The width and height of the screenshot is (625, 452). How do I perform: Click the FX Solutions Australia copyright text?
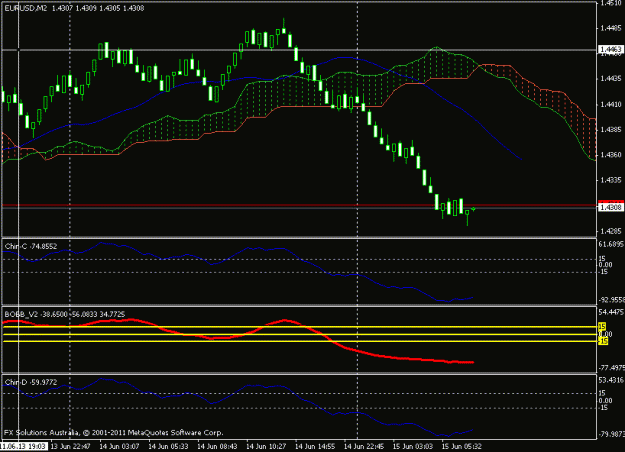114,432
